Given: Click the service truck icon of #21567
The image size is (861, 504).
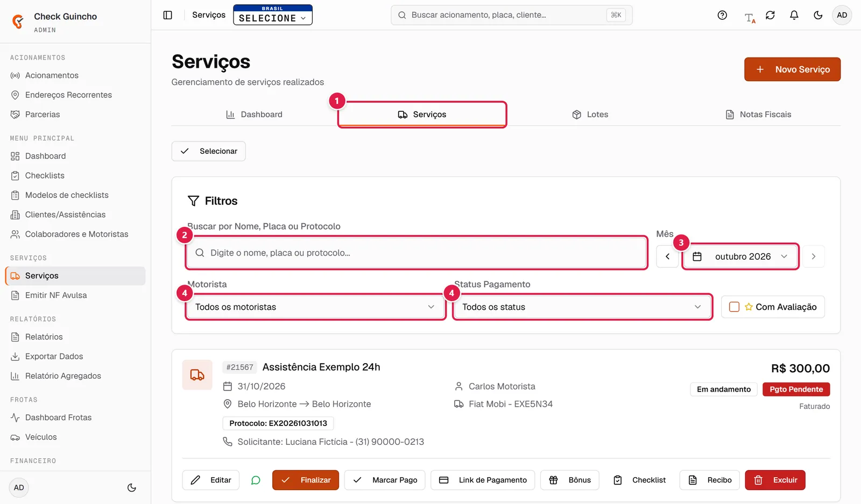Looking at the screenshot, I should coord(197,375).
